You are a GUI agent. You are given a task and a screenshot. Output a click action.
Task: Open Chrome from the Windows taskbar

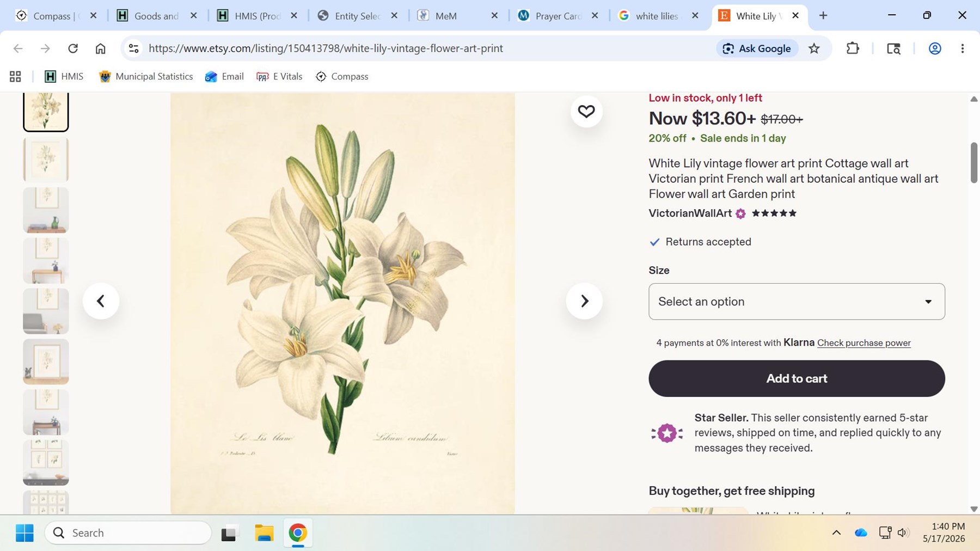coord(298,532)
